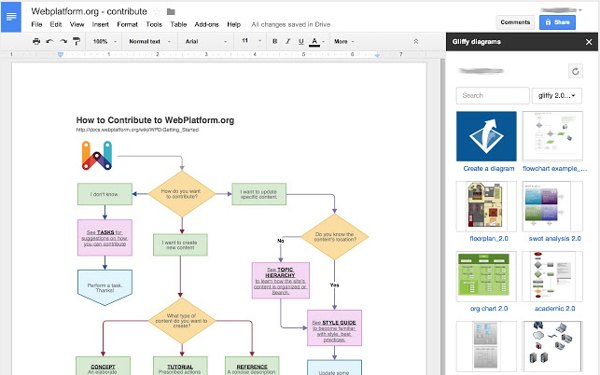Image resolution: width=600 pixels, height=375 pixels.
Task: Open the File menu
Action: coord(36,24)
